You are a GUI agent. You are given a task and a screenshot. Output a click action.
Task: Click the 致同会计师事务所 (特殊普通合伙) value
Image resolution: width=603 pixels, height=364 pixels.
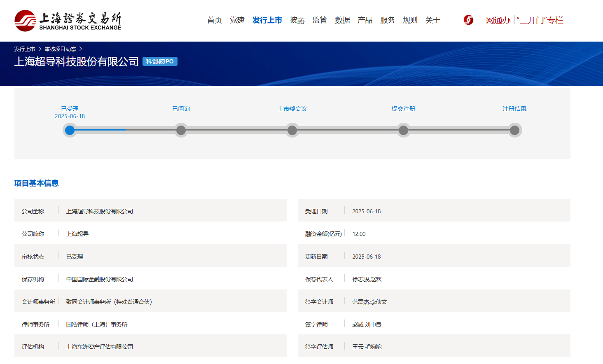tap(109, 302)
